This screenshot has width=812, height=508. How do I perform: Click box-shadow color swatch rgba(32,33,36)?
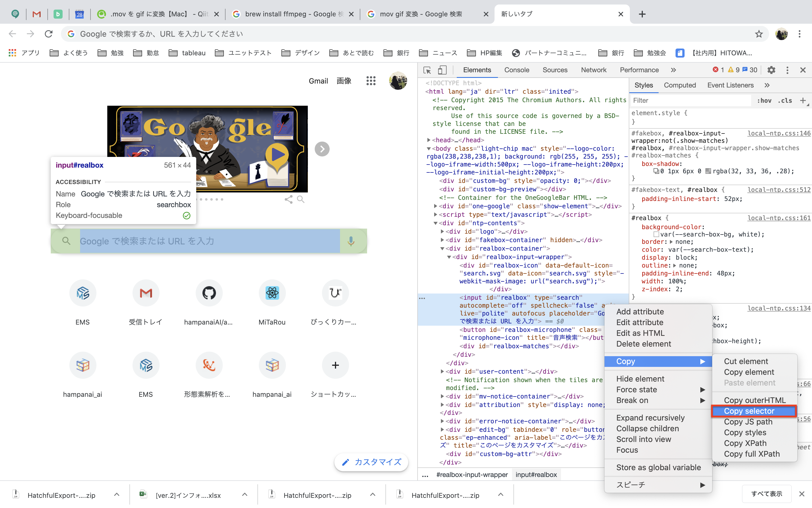[x=708, y=171]
